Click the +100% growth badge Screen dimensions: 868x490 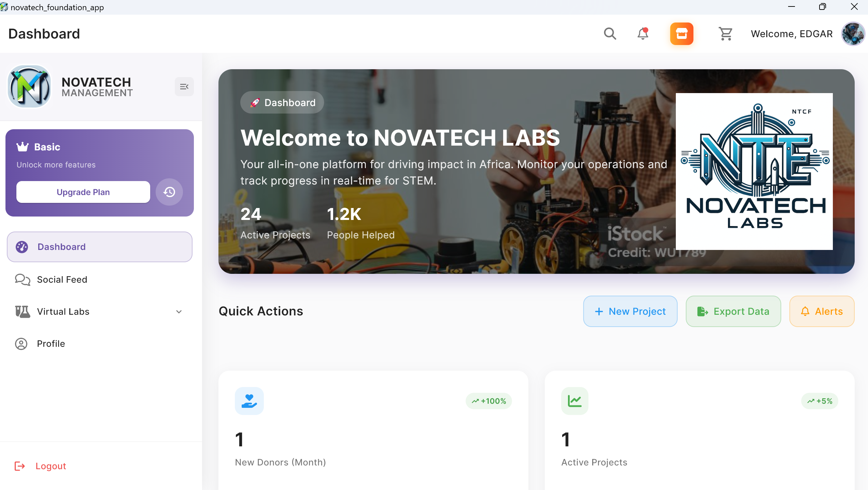489,401
